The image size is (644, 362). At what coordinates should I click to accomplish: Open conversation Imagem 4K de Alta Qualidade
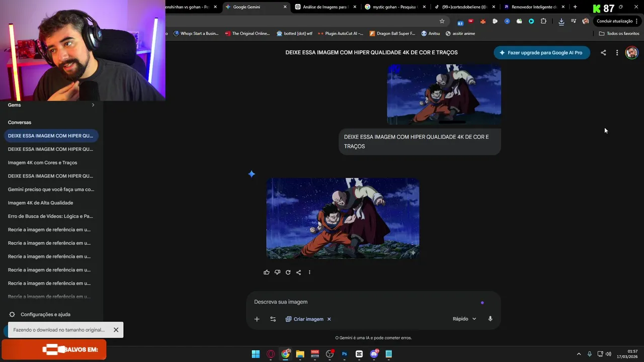50,203
